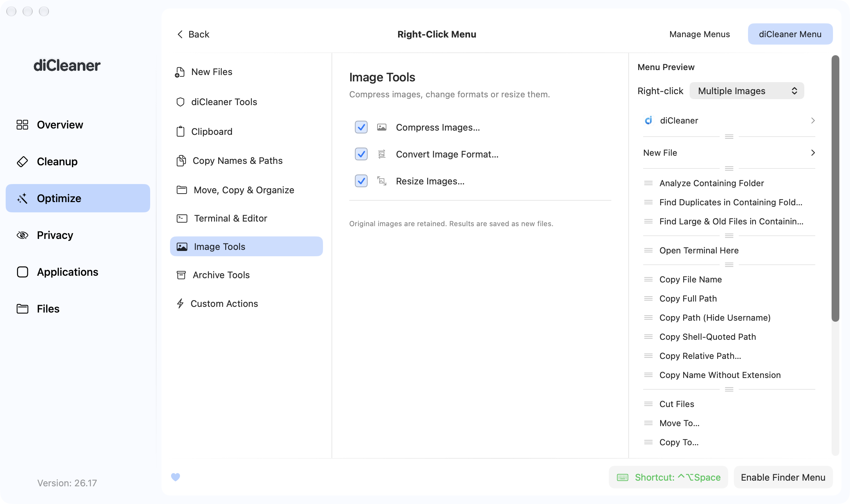This screenshot has width=850, height=504.
Task: Click the New Files document icon
Action: tap(180, 72)
